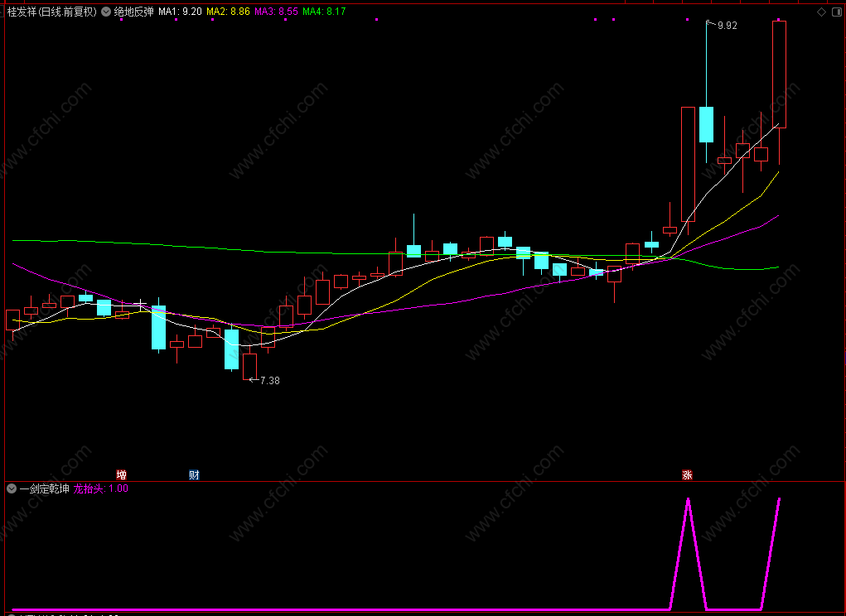Select the last tall red candle on the right
846x616 pixels.
(779, 75)
